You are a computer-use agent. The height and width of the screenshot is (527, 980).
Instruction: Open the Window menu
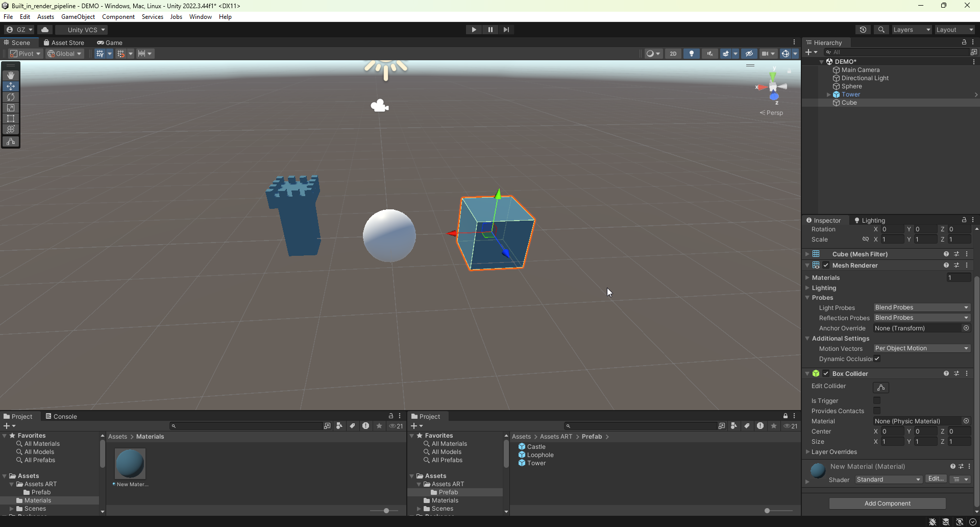[x=201, y=17]
